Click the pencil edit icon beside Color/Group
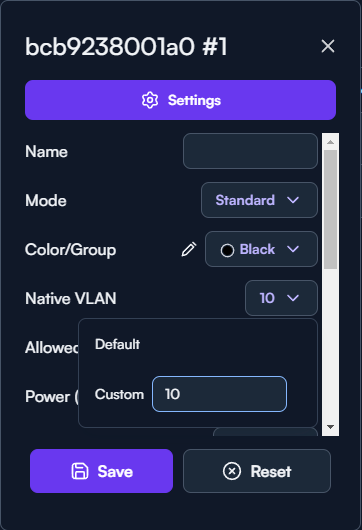 pos(189,249)
